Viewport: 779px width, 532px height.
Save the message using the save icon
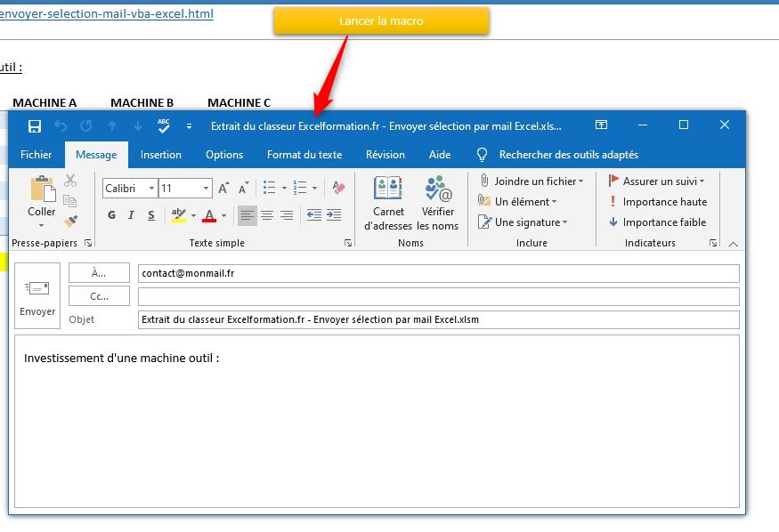(x=34, y=125)
